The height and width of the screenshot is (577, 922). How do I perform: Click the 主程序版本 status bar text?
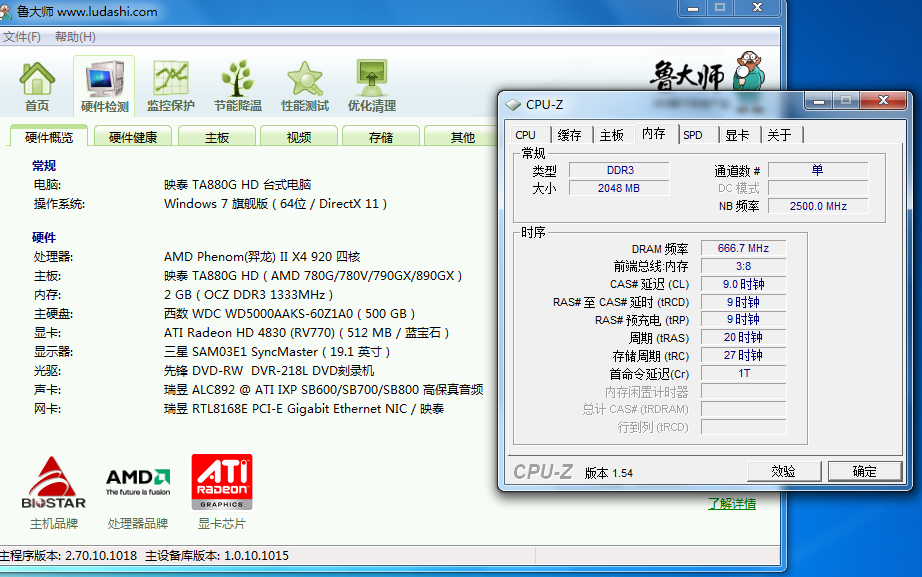[68, 556]
